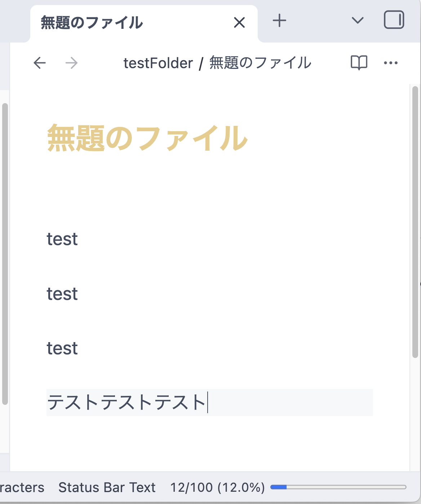Click the truncated characters status item
The image size is (421, 504).
click(x=22, y=487)
